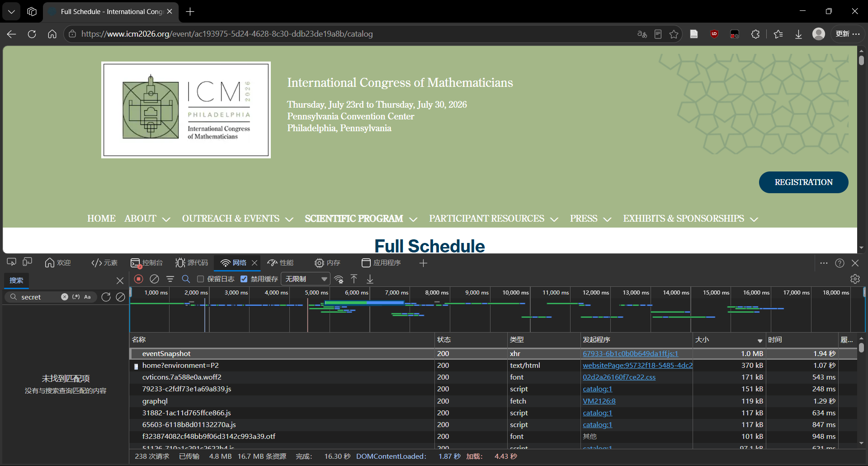Viewport: 868px width, 466px height.
Task: Export HAR file with down-arrow icon
Action: [370, 279]
